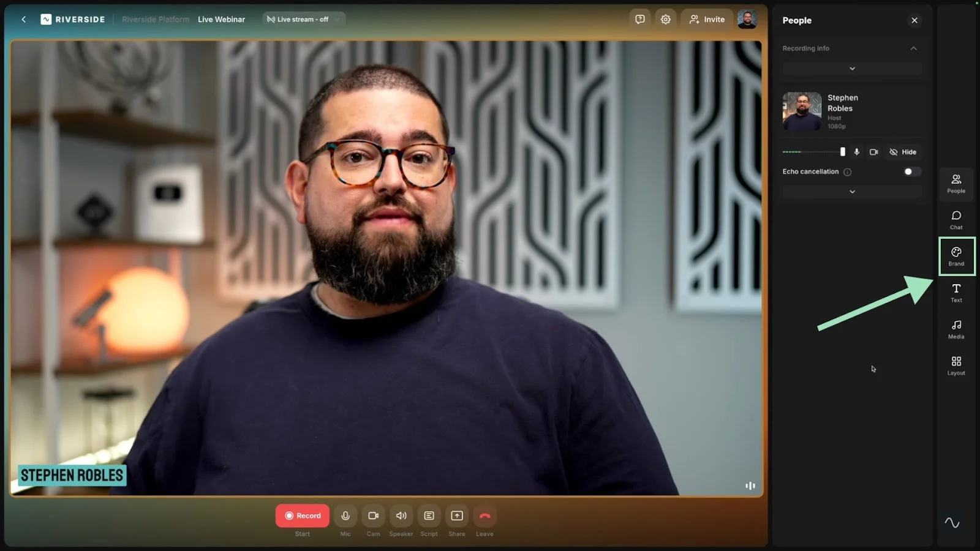Hide Stephen Robles from the recording
This screenshot has width=980, height=551.
[903, 152]
